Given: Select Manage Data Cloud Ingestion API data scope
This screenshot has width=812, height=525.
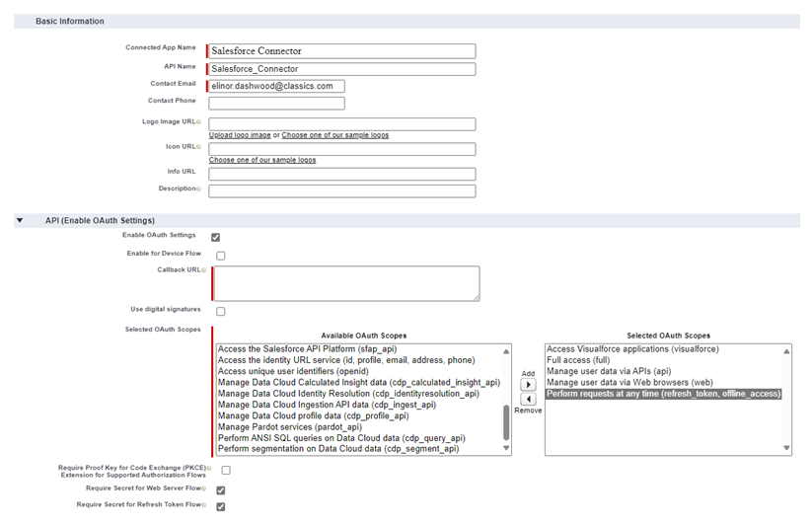Looking at the screenshot, I should coord(359,405).
